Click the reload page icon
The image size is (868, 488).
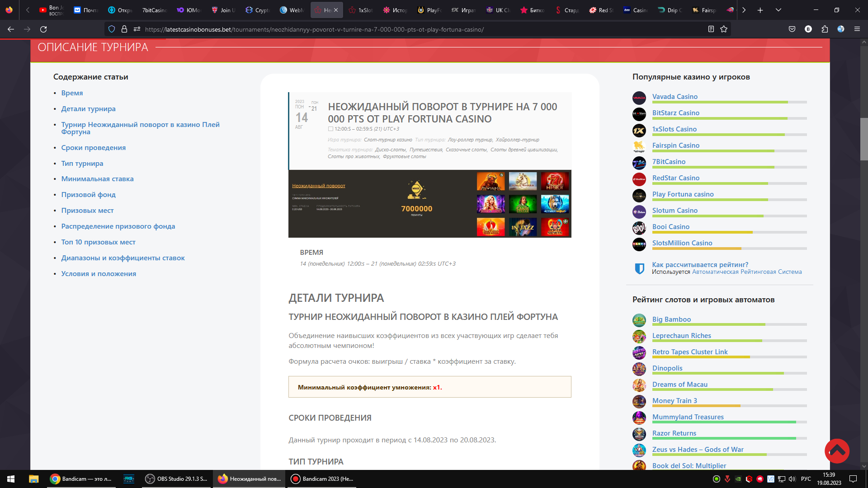(43, 29)
